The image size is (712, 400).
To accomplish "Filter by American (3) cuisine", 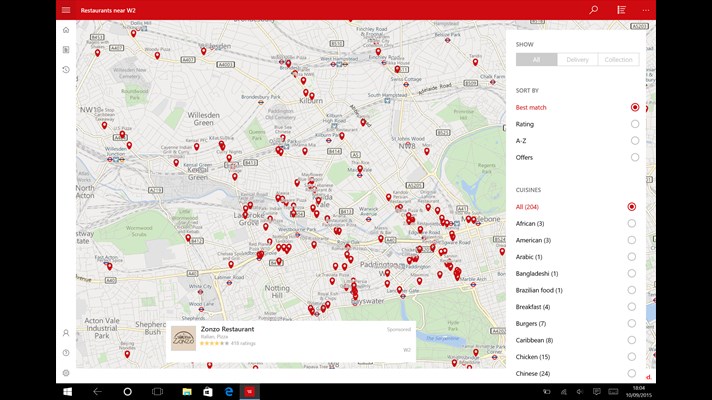I will click(x=576, y=240).
